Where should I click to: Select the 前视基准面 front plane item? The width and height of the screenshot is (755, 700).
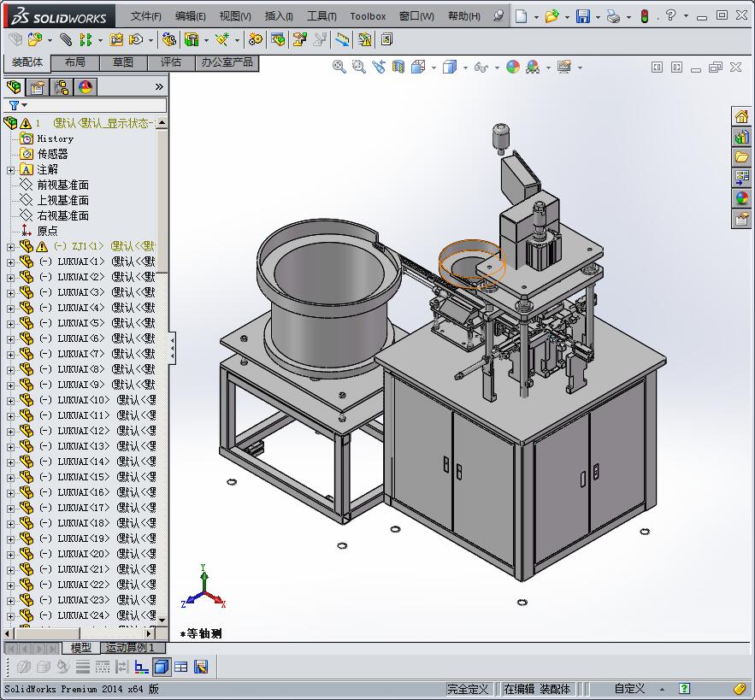tap(62, 185)
